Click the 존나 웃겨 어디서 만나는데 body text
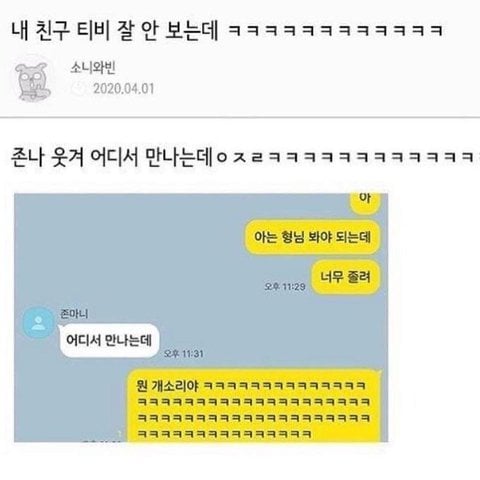 [112, 157]
